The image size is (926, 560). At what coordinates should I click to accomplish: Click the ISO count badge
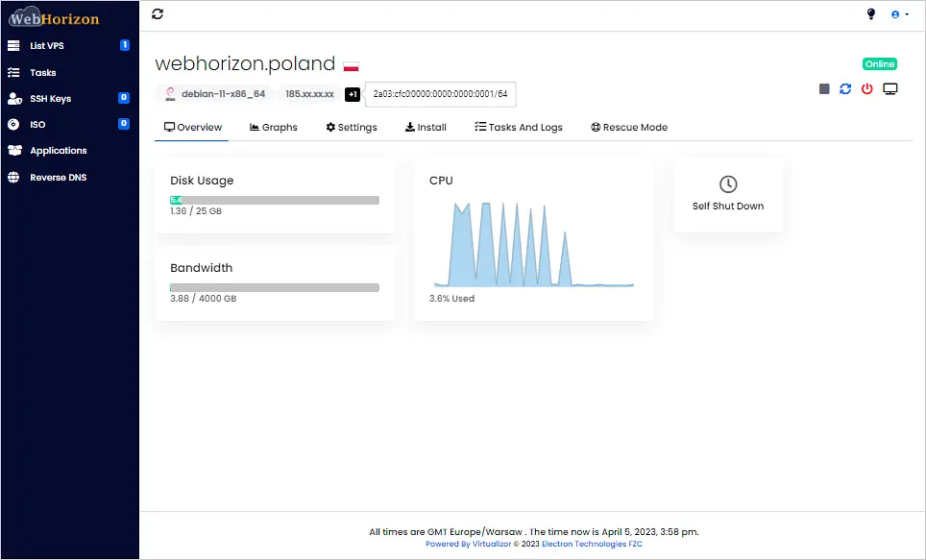[123, 124]
